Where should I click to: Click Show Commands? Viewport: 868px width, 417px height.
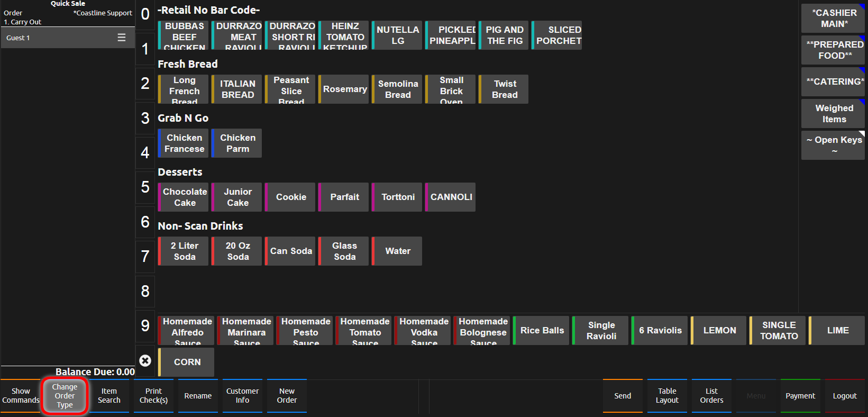[21, 396]
